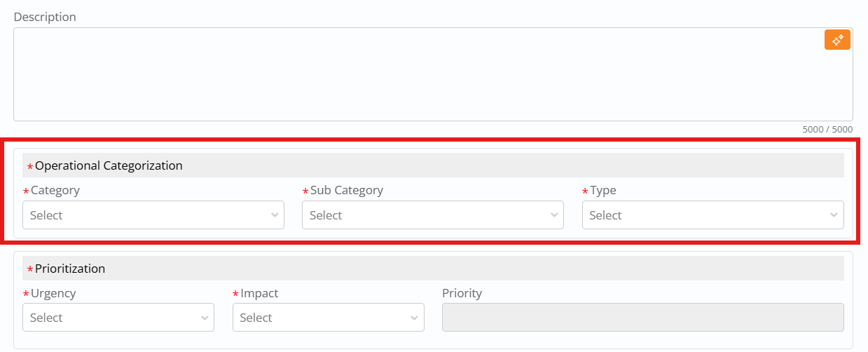Open the Type dropdown
Viewport: 868px width, 352px height.
click(712, 215)
